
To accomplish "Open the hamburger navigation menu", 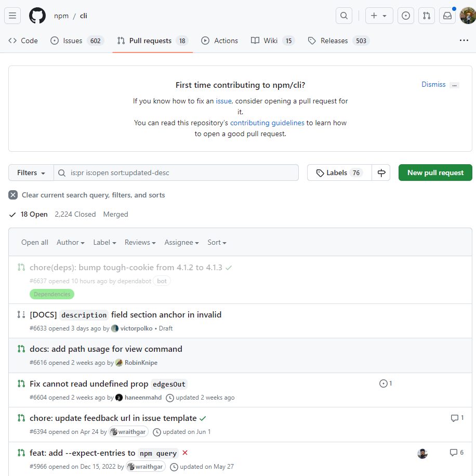I will click(x=12, y=16).
